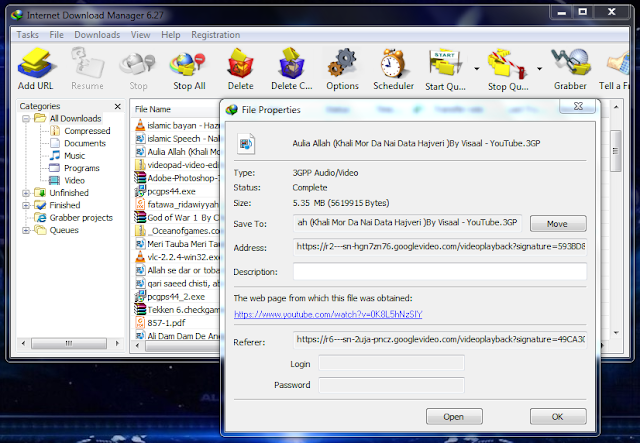This screenshot has width=640, height=443.
Task: Click the download list scroll-up arrow
Action: click(616, 107)
